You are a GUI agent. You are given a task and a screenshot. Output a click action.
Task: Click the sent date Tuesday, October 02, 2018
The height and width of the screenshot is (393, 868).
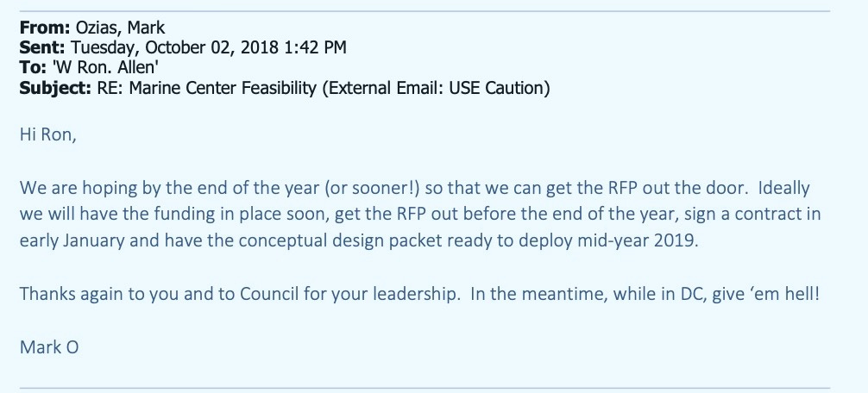point(175,47)
